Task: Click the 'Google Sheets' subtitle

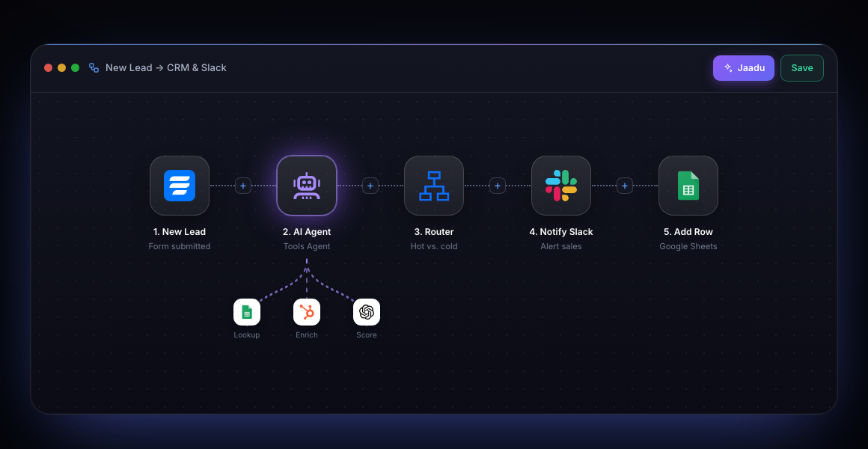Action: tap(688, 246)
